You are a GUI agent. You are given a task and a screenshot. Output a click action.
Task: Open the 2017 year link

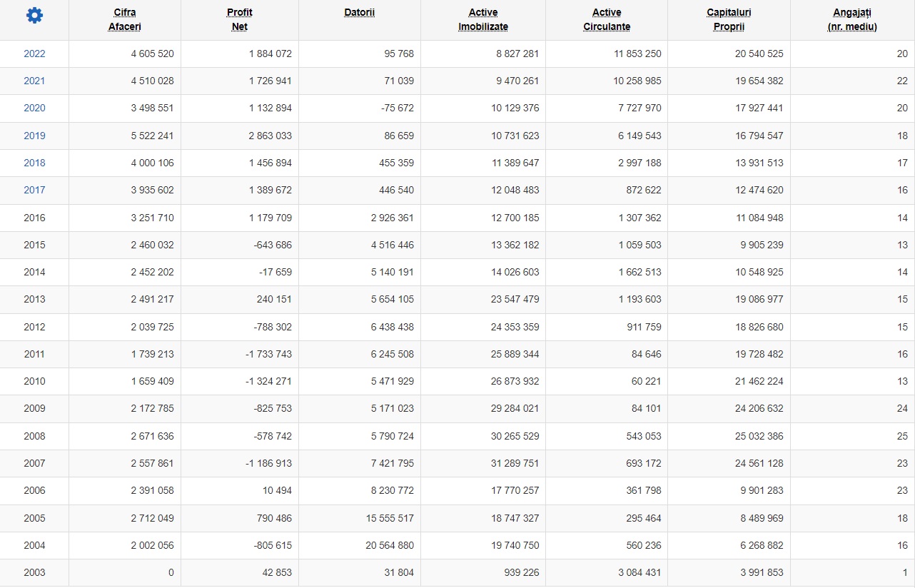click(34, 190)
